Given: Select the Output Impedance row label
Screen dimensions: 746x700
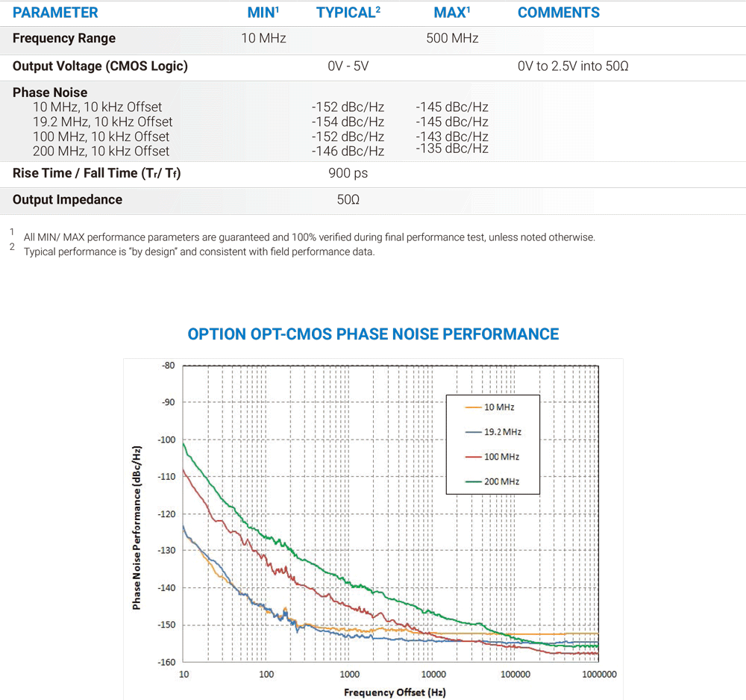Looking at the screenshot, I should tap(67, 200).
